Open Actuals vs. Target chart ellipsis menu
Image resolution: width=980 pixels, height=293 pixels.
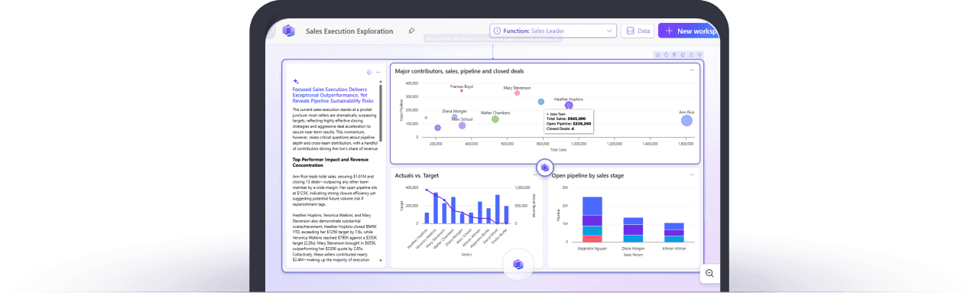point(534,175)
